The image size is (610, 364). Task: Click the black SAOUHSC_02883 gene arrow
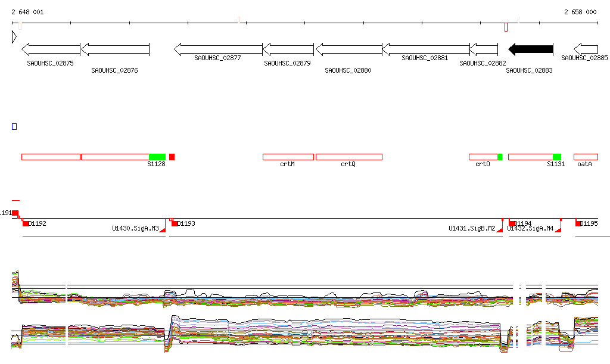[x=530, y=49]
